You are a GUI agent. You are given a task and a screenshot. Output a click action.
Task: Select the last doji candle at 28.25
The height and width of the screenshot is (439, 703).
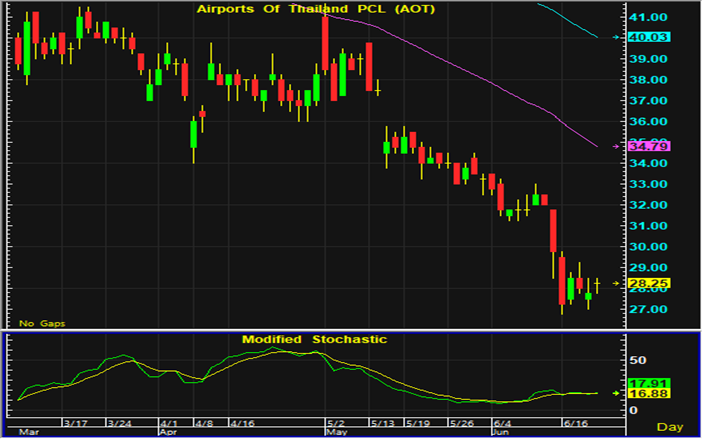point(597,284)
